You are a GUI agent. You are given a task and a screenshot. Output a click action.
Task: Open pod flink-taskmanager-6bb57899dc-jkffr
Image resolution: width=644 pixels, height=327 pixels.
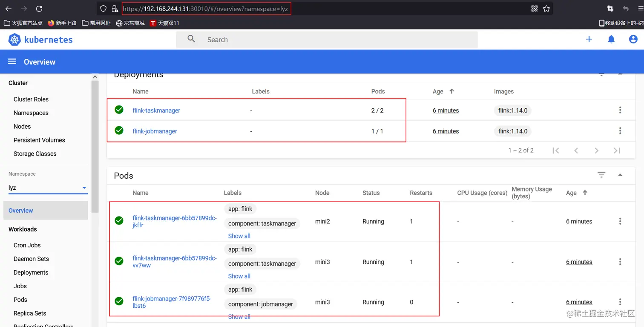[x=175, y=221]
